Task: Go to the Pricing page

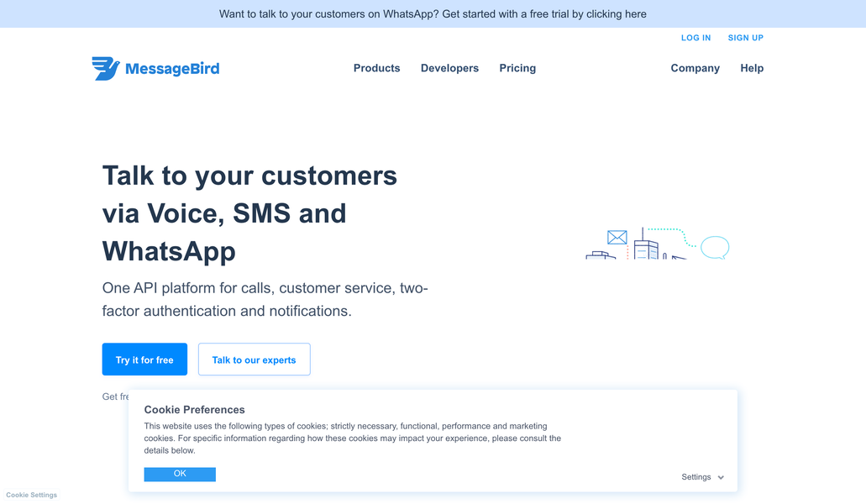Action: tap(517, 68)
